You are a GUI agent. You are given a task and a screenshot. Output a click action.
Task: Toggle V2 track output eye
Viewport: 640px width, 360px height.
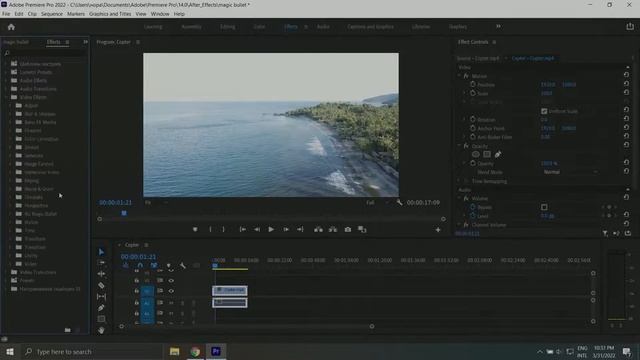pyautogui.click(x=171, y=280)
